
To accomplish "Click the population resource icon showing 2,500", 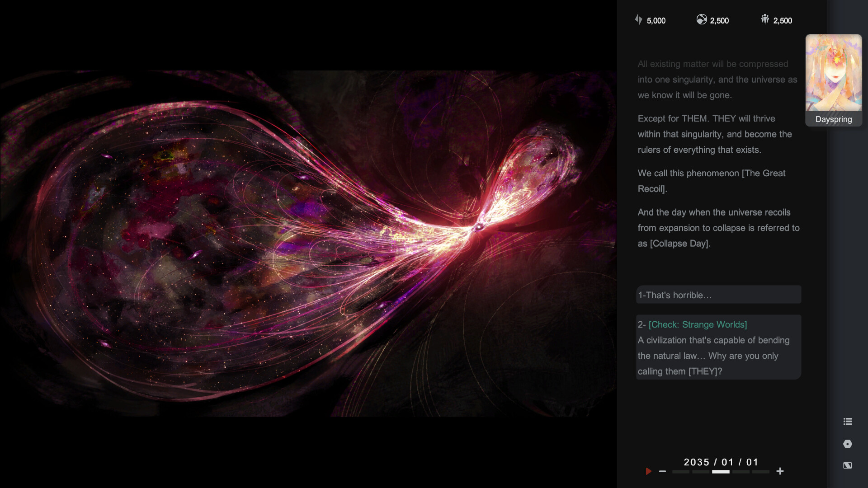I will pos(764,20).
